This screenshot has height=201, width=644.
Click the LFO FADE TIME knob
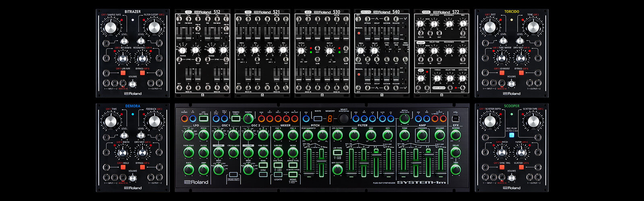pos(188,152)
